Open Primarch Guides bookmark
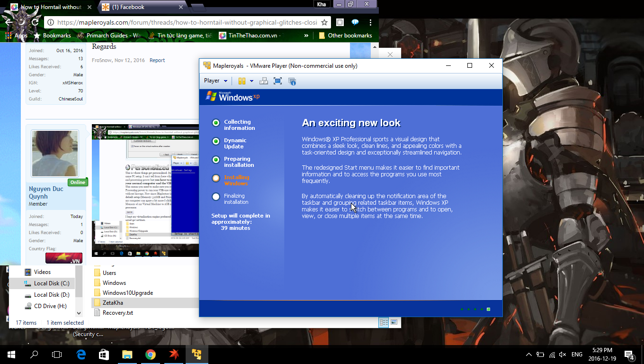Image resolution: width=644 pixels, height=364 pixels. 109,36
